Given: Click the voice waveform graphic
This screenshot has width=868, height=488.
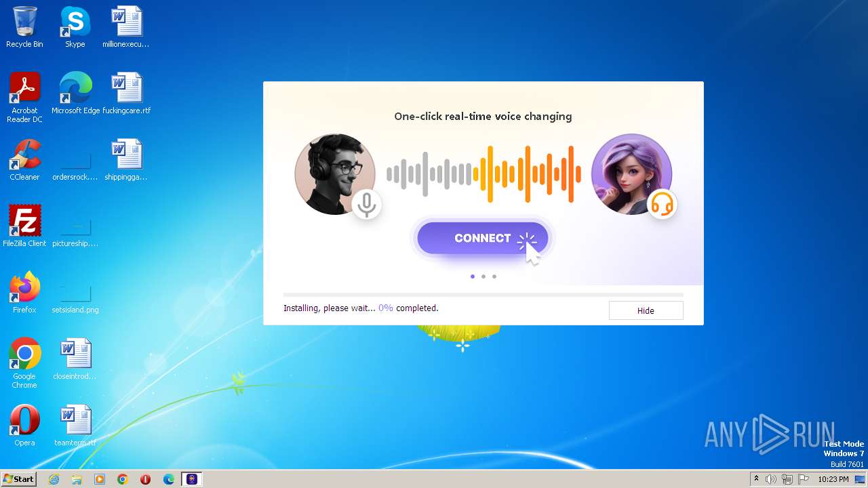Looking at the screenshot, I should [484, 174].
